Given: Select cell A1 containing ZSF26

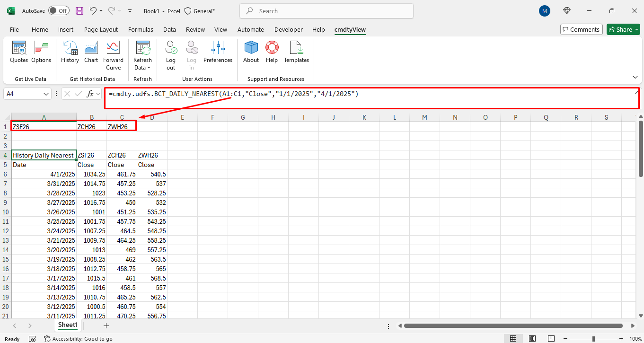Looking at the screenshot, I should (44, 127).
